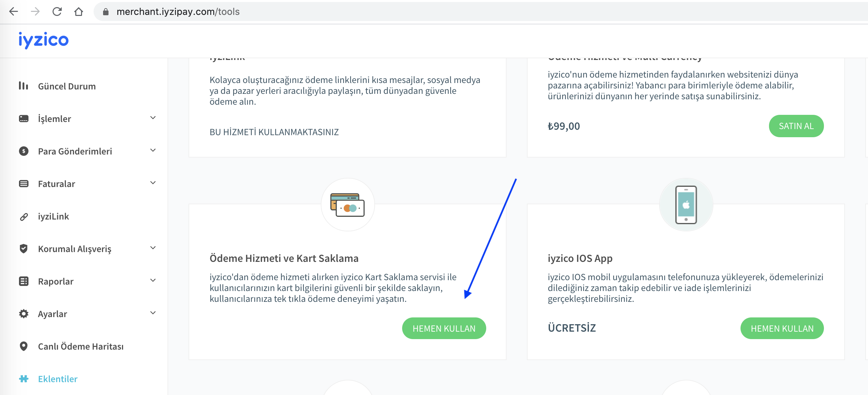Image resolution: width=868 pixels, height=395 pixels.
Task: Reload the page with the refresh icon
Action: point(57,12)
